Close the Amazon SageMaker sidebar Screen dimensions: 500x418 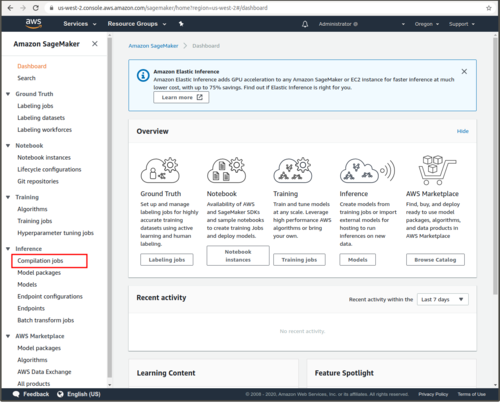click(x=95, y=44)
